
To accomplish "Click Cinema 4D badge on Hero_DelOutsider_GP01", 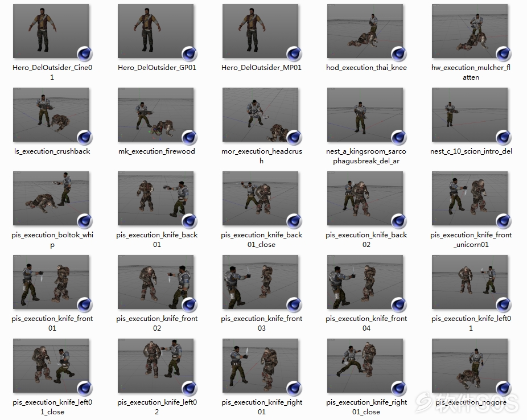I will (190, 54).
